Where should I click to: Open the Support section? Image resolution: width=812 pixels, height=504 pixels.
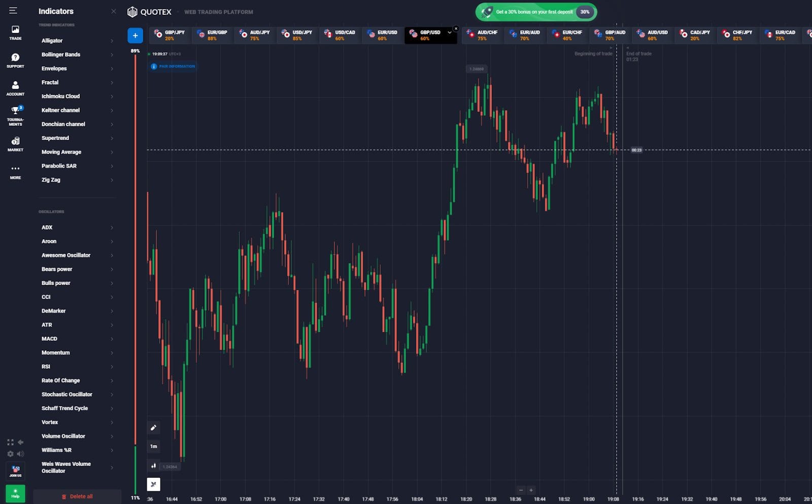(15, 60)
